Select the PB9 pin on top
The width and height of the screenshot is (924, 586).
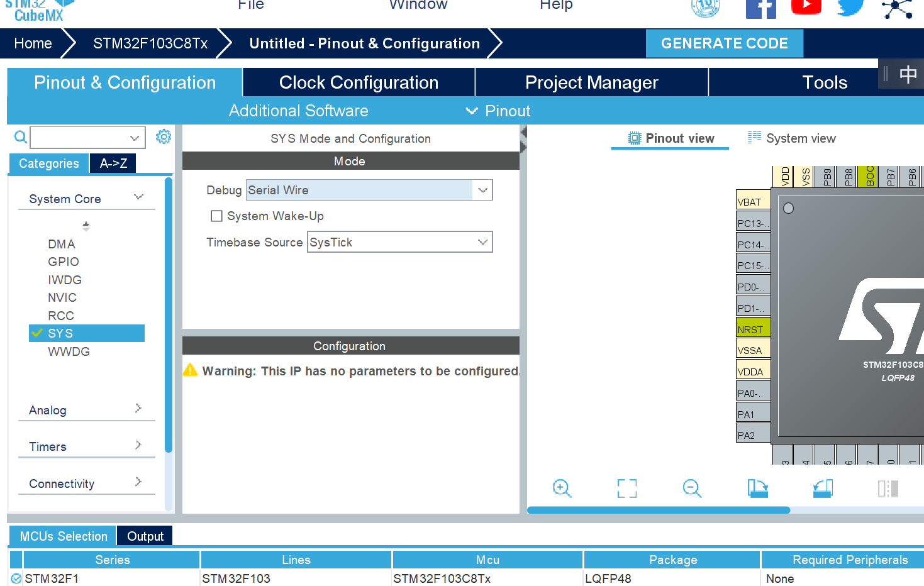tap(827, 177)
